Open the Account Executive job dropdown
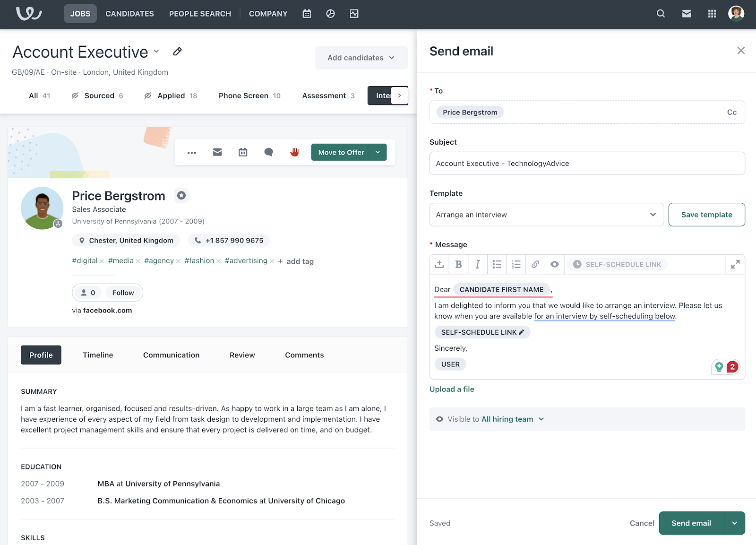 coord(156,51)
